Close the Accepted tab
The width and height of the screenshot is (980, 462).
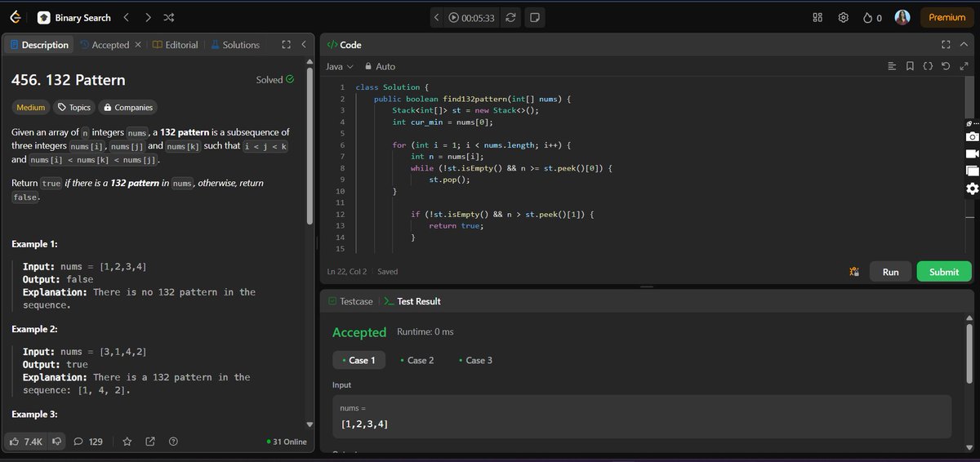pos(138,45)
